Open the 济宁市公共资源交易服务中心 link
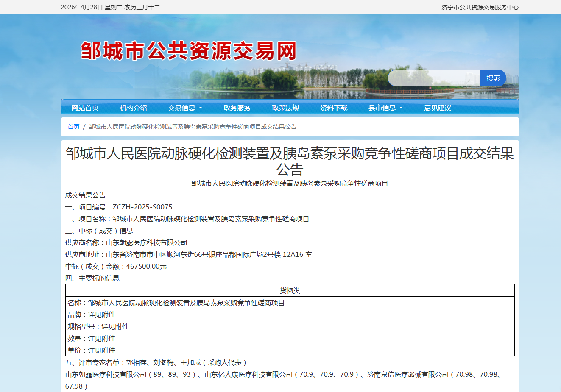The width and height of the screenshot is (561, 392). [x=480, y=7]
